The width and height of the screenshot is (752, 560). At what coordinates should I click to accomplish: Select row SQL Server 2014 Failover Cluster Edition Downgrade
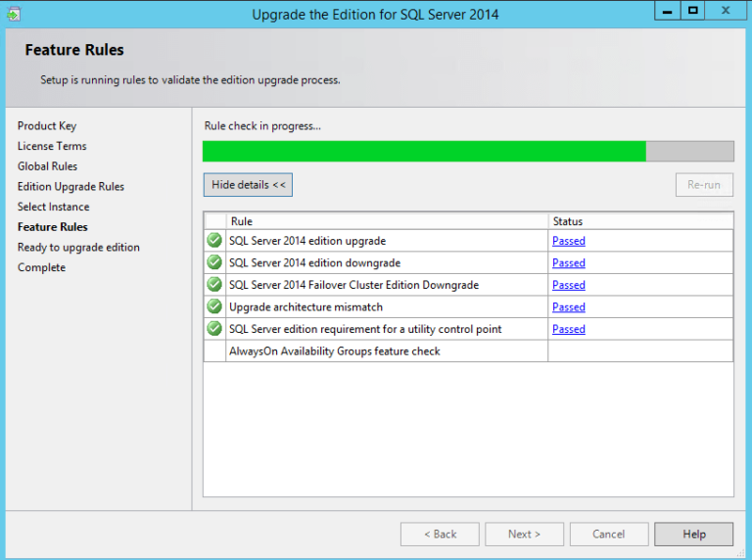click(468, 284)
